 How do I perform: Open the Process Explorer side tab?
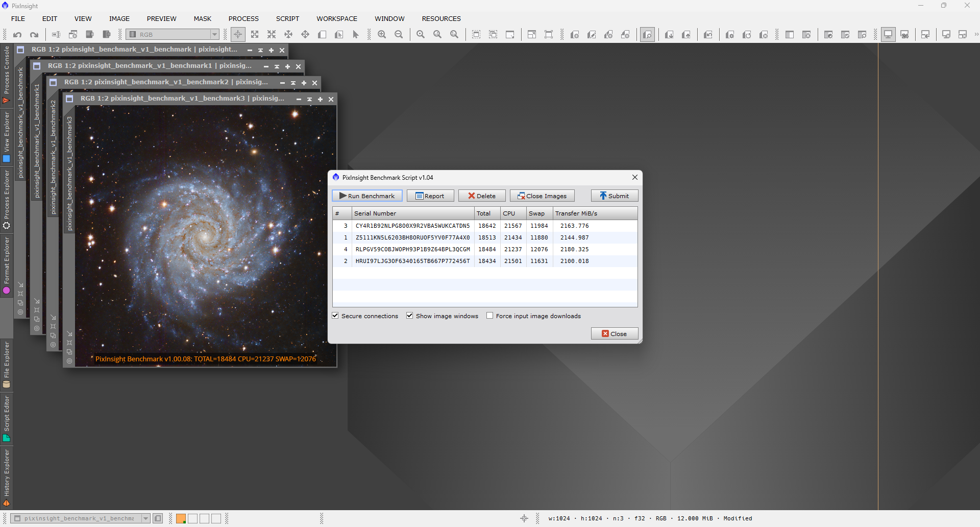(x=7, y=200)
